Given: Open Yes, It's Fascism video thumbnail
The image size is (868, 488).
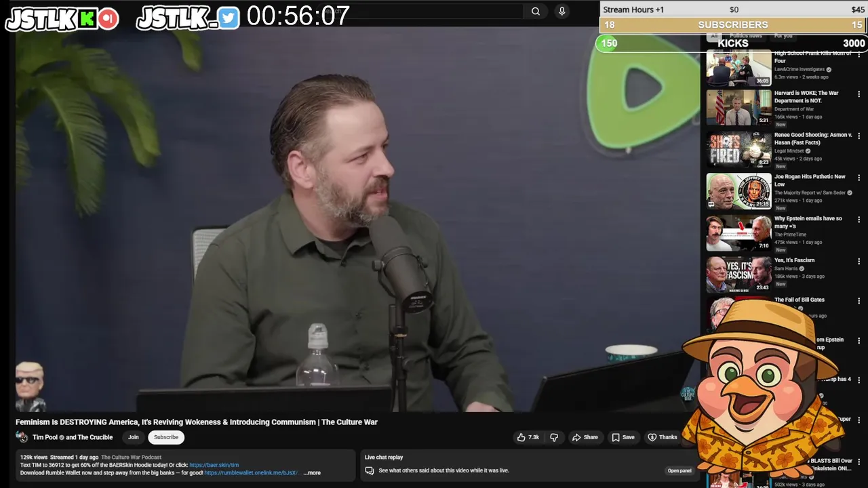Looking at the screenshot, I should click(x=738, y=274).
